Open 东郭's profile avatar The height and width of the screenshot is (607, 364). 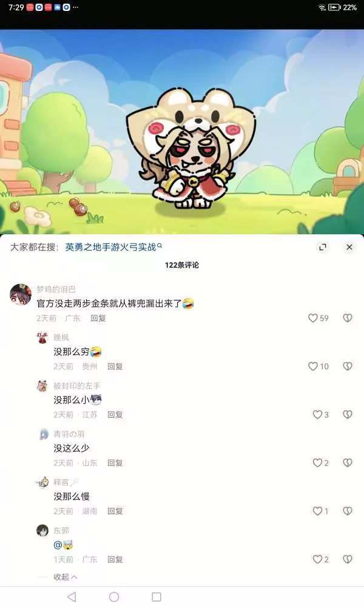pyautogui.click(x=42, y=531)
